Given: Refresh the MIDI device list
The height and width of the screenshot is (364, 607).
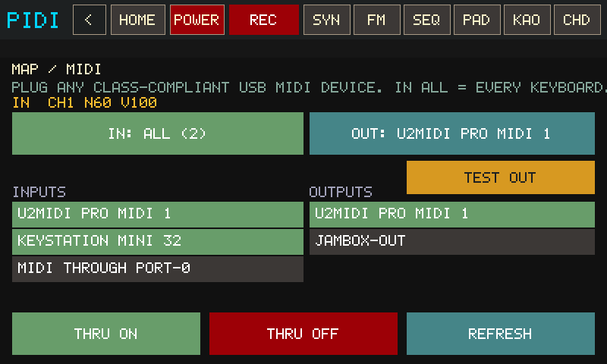Looking at the screenshot, I should coord(501,334).
